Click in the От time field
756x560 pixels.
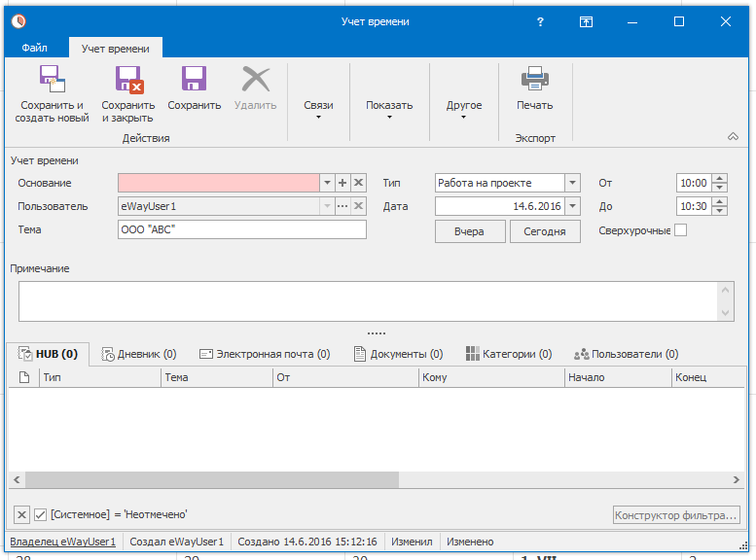coord(694,183)
